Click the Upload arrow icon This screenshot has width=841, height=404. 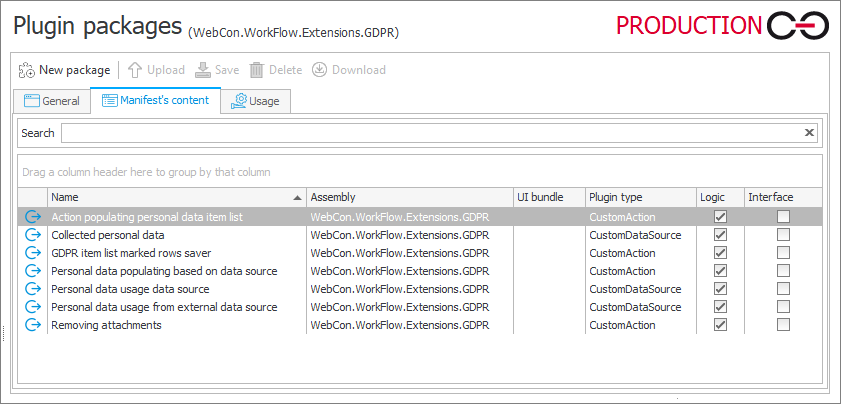click(x=135, y=70)
